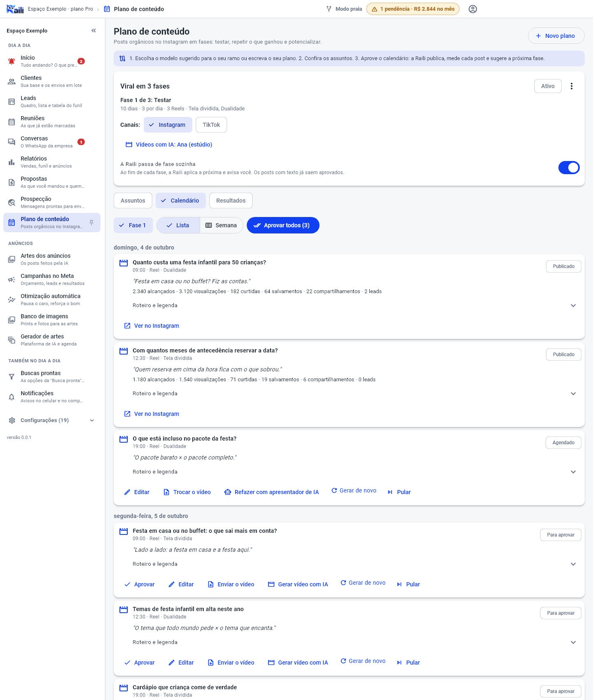Open Gerador de artes

click(52, 340)
